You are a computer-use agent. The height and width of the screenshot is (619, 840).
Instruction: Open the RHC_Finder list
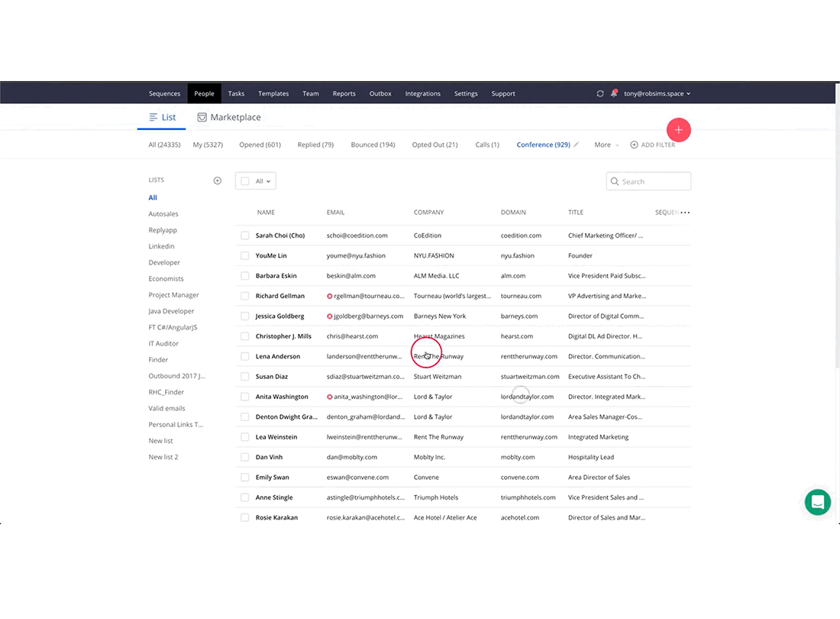click(166, 392)
